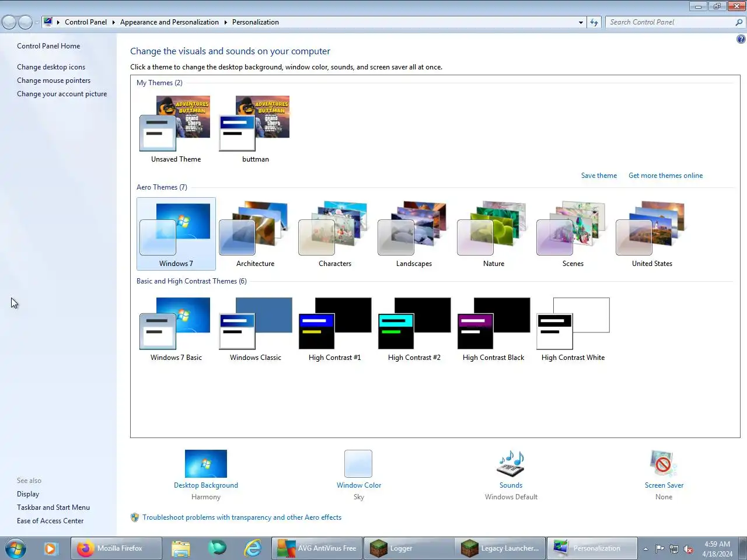Go forward with the Forward arrow button
747x560 pixels.
pos(25,22)
